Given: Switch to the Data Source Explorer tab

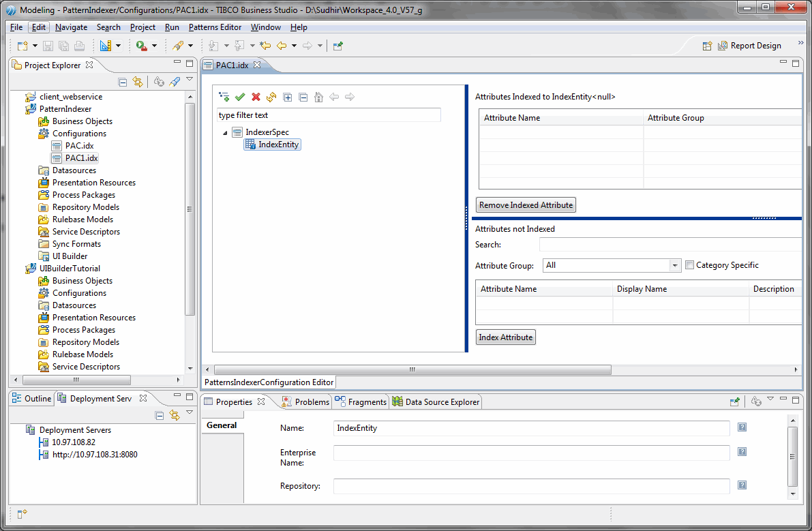Looking at the screenshot, I should pyautogui.click(x=436, y=401).
